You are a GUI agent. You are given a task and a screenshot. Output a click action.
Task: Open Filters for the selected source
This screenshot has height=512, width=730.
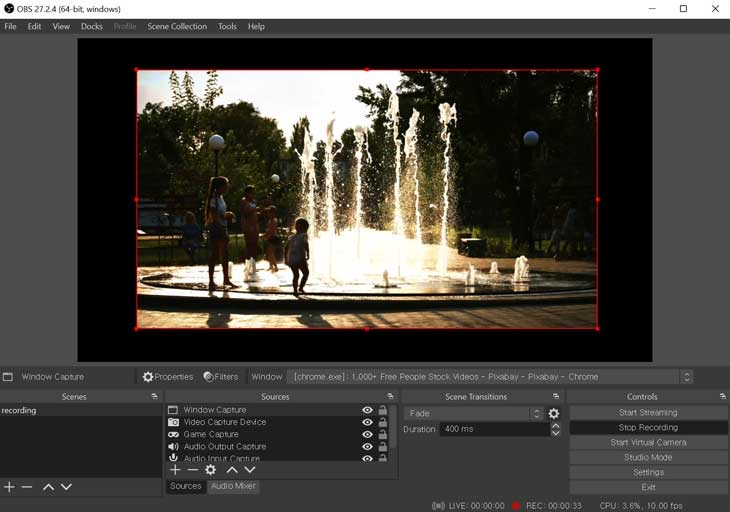click(221, 377)
